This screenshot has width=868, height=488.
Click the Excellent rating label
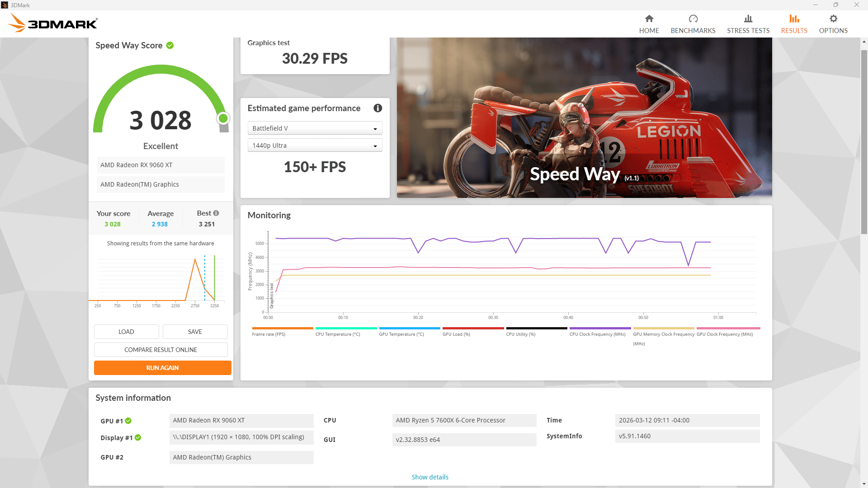pyautogui.click(x=160, y=146)
